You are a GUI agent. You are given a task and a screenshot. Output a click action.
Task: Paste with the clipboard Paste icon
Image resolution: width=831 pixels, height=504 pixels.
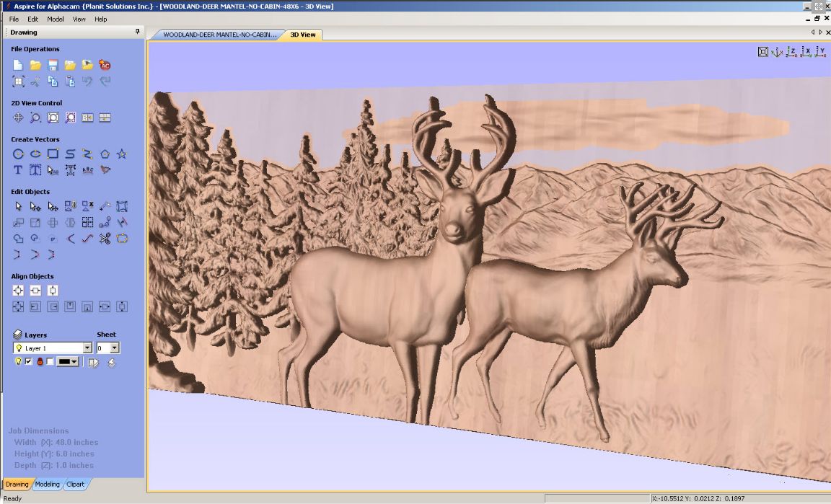coord(70,81)
